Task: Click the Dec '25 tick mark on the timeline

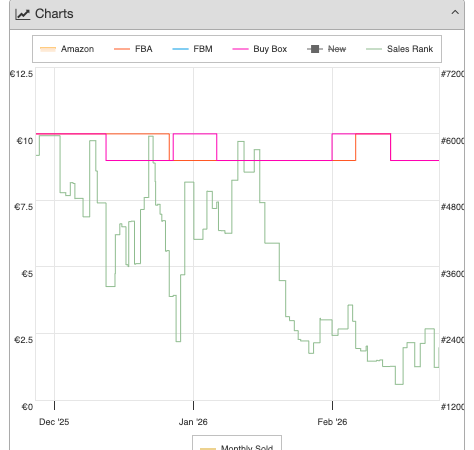Action: pyautogui.click(x=54, y=405)
